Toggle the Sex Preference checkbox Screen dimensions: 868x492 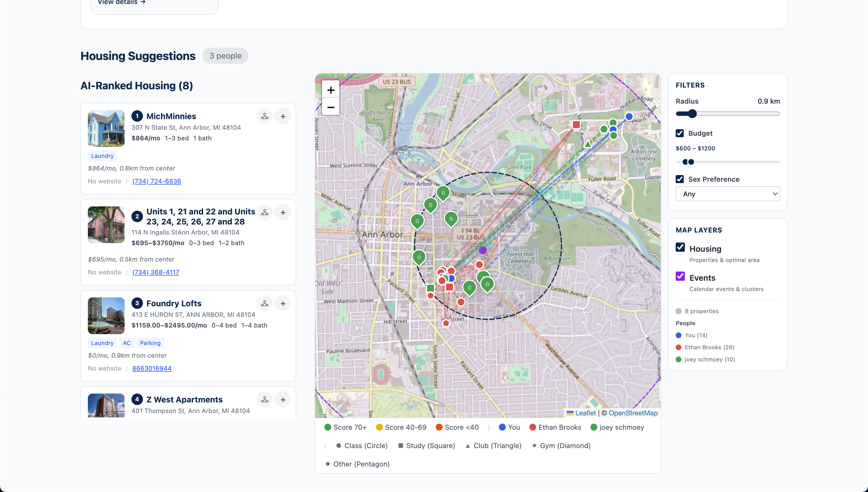pyautogui.click(x=680, y=179)
